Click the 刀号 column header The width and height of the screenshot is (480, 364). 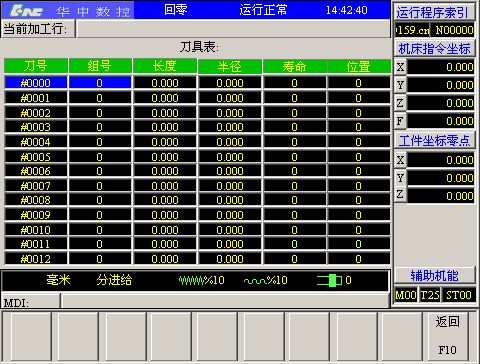click(36, 66)
